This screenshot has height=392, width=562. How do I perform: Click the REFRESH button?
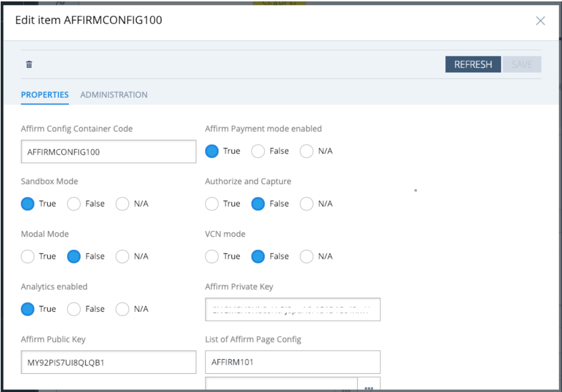click(473, 65)
